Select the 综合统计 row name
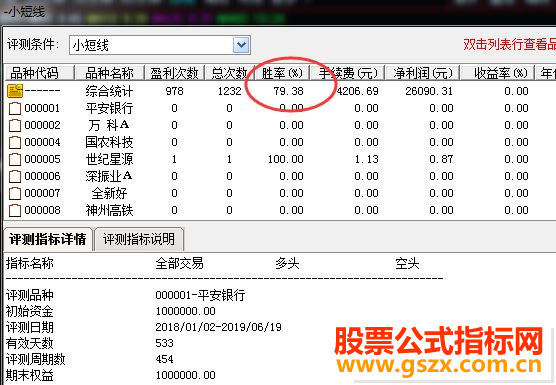 109,91
